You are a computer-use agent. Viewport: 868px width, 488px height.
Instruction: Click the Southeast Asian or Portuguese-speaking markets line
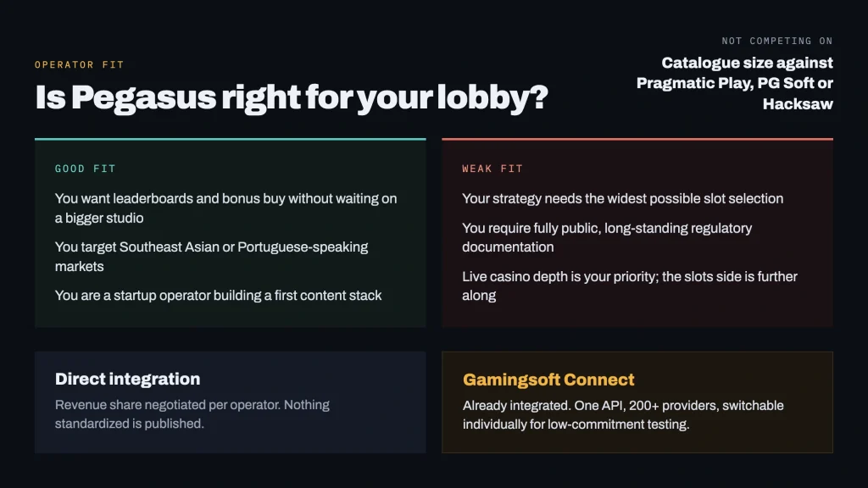click(x=211, y=256)
